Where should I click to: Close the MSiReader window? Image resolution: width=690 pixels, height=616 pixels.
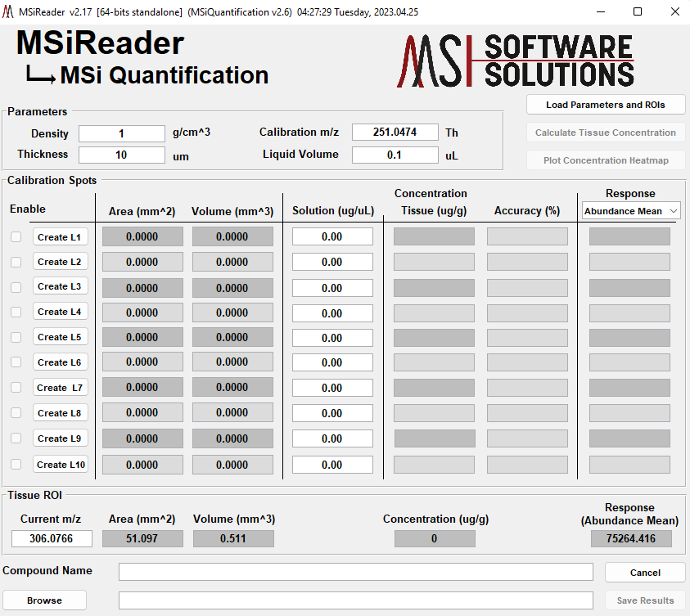pos(675,12)
